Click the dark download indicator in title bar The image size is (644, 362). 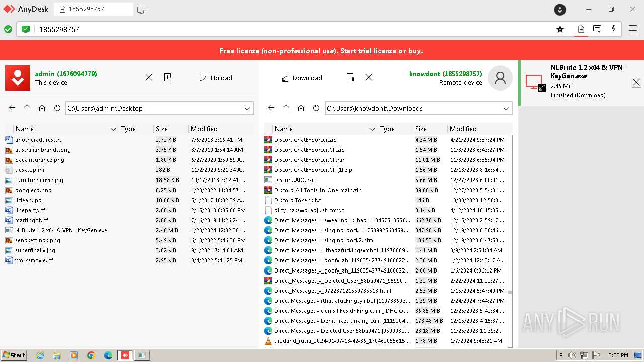click(560, 10)
